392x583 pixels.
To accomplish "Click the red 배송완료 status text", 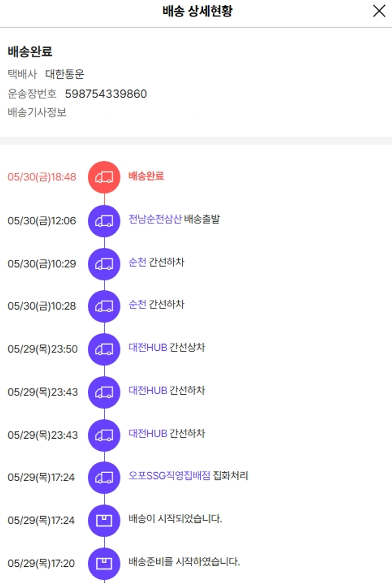I will tap(146, 176).
